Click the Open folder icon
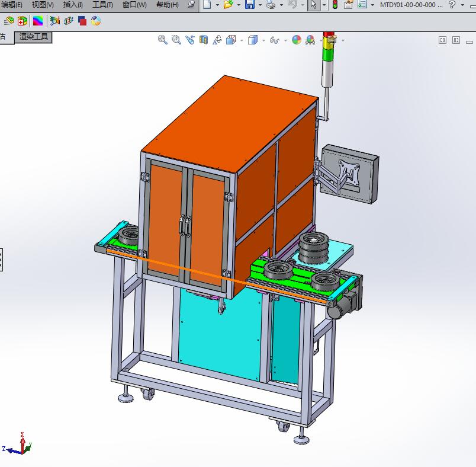 [229, 4]
